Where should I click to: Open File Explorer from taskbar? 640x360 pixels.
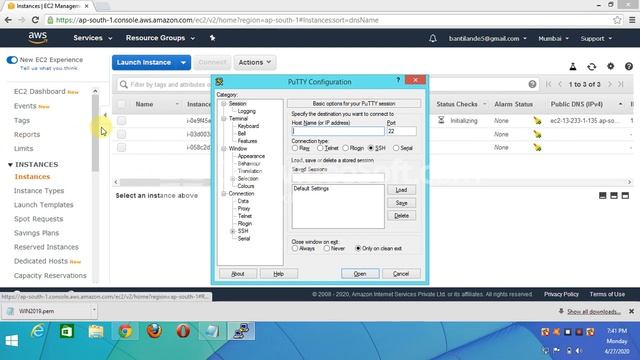[96, 331]
